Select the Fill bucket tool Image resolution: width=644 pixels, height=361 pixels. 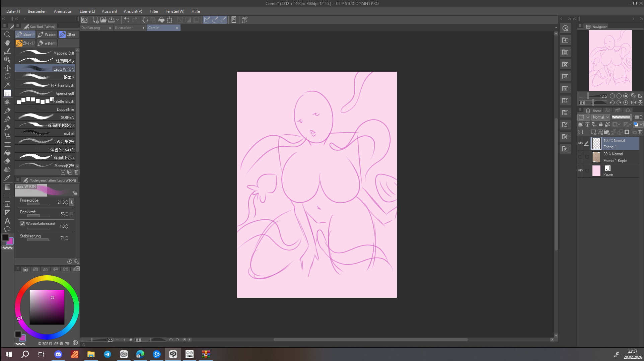click(x=7, y=153)
